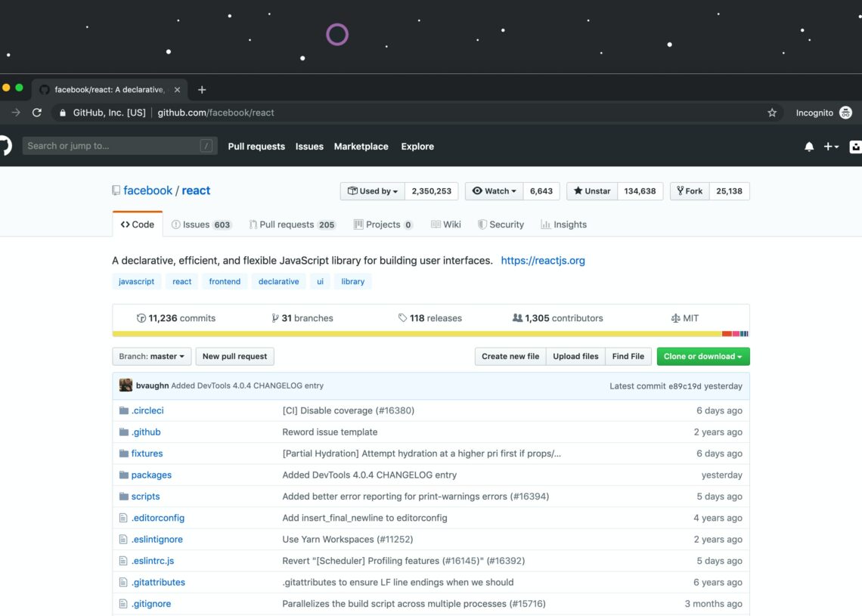Click the site lock icon in address bar
This screenshot has width=862, height=616.
(x=64, y=113)
